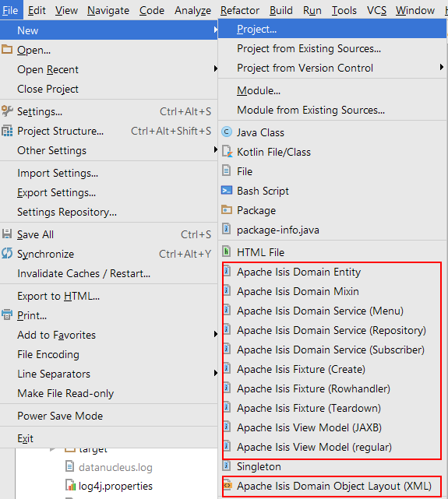Select Make File Read-only

pyautogui.click(x=108, y=393)
